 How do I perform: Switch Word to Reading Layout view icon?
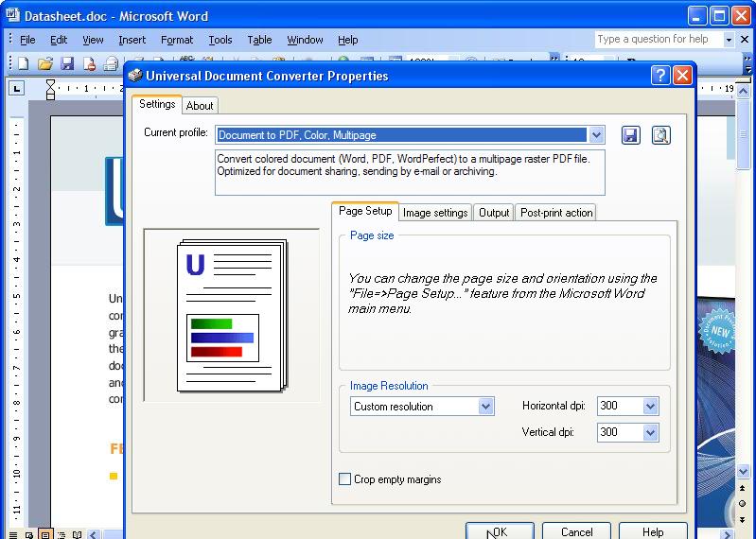click(77, 534)
